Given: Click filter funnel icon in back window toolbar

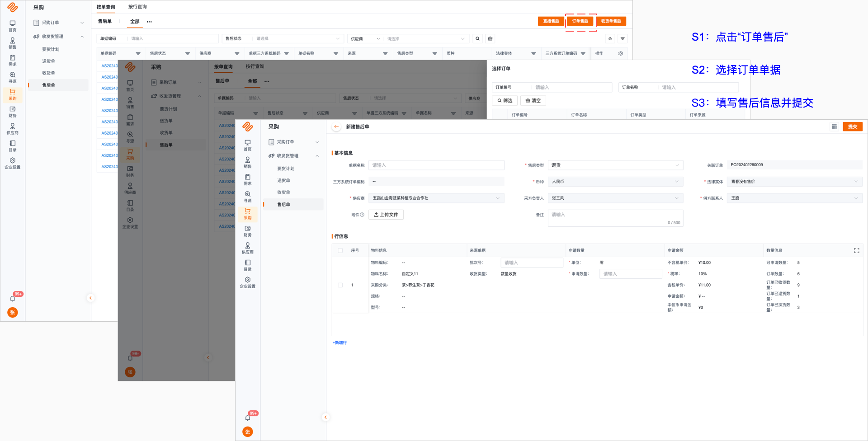Looking at the screenshot, I should (623, 39).
